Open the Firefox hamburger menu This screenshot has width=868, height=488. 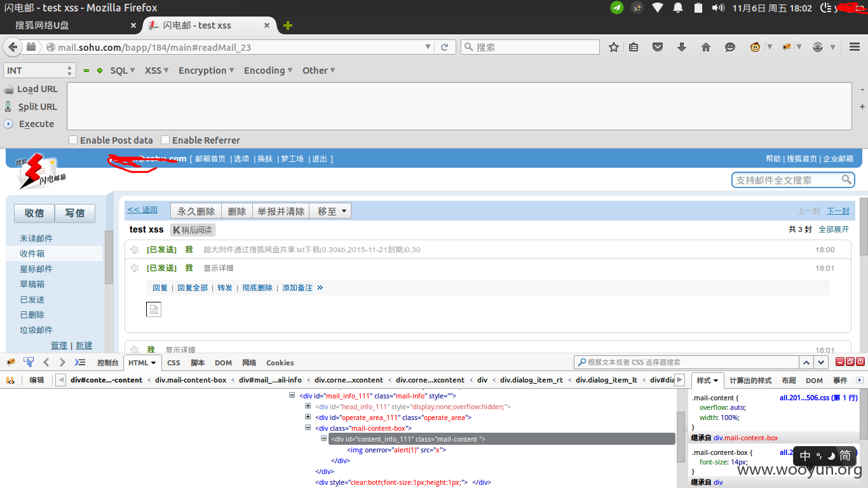pos(855,47)
